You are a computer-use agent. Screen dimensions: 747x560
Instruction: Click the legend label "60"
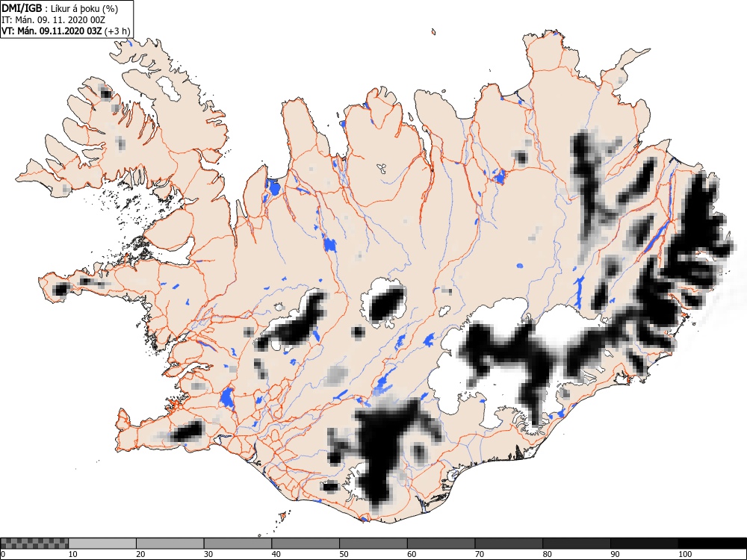(x=412, y=554)
